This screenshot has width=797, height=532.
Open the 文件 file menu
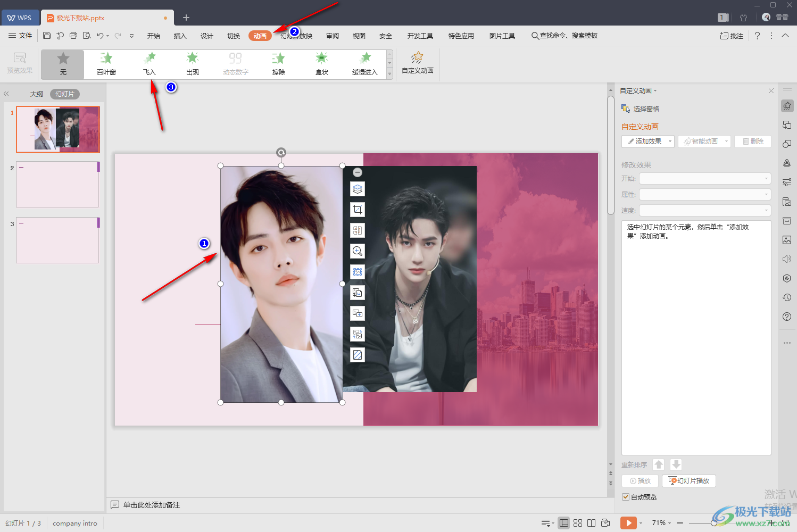click(x=20, y=36)
